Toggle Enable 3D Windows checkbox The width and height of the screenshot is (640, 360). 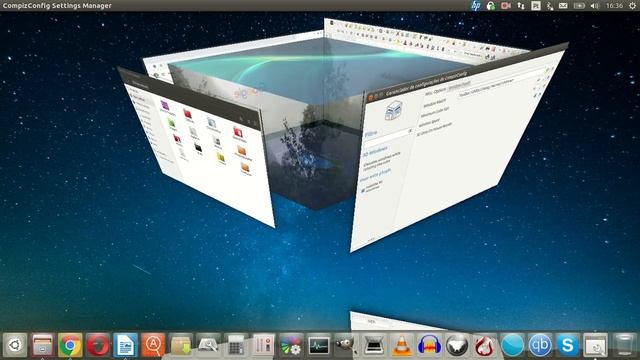pos(363,190)
